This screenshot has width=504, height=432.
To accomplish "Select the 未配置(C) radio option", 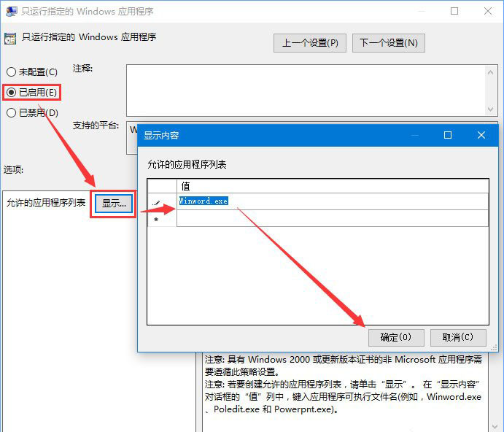I will click(x=32, y=72).
